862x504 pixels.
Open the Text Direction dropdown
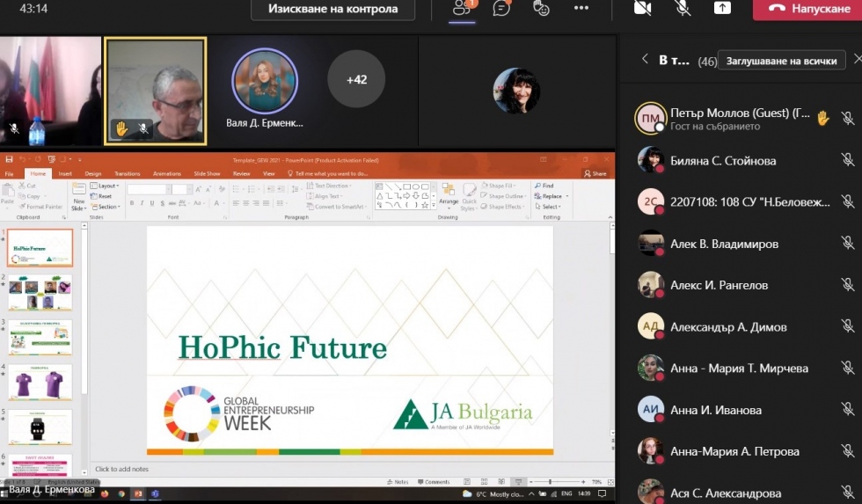tap(329, 186)
